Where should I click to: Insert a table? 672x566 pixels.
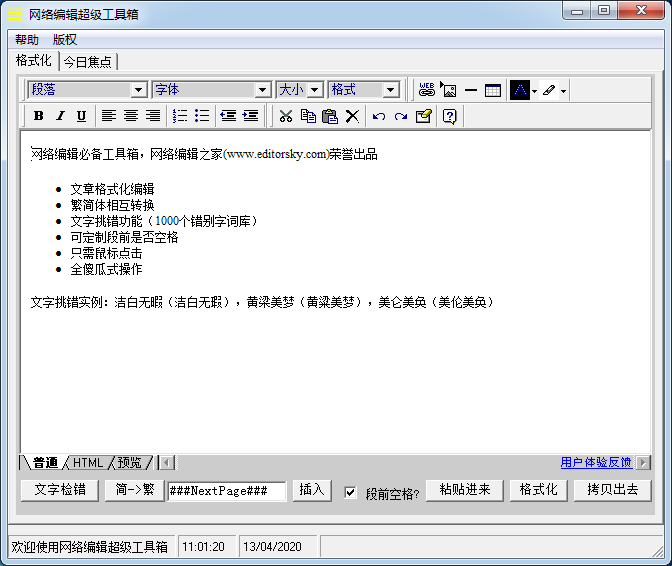[x=493, y=90]
